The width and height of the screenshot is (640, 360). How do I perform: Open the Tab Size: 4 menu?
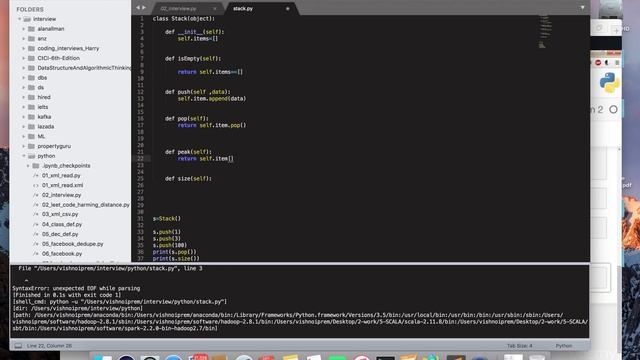pos(520,346)
